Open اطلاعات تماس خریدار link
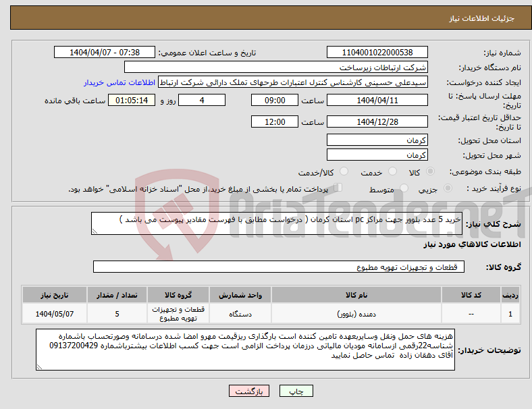This screenshot has height=409, width=532. pos(119,82)
